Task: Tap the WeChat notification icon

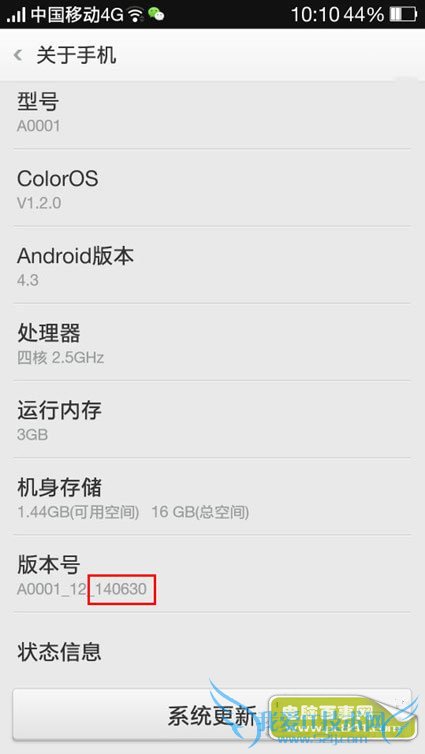Action: point(156,14)
